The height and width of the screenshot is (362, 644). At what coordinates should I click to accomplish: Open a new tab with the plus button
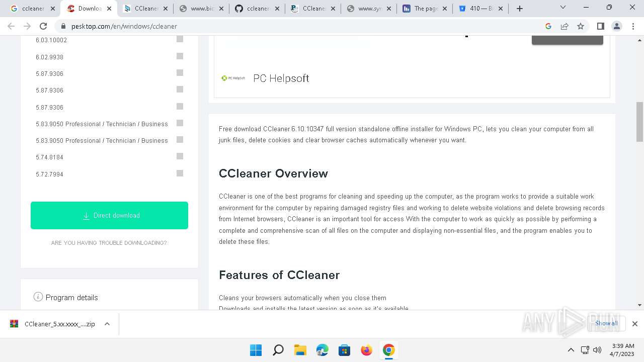coord(520,9)
